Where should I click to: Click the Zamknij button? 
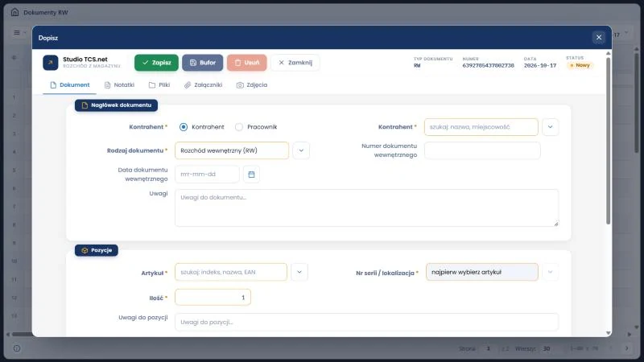295,63
